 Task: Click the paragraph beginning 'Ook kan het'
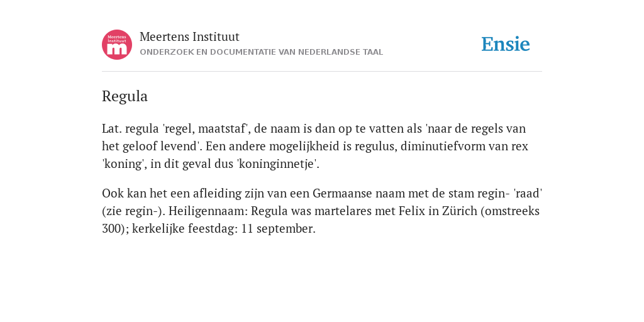(x=322, y=211)
